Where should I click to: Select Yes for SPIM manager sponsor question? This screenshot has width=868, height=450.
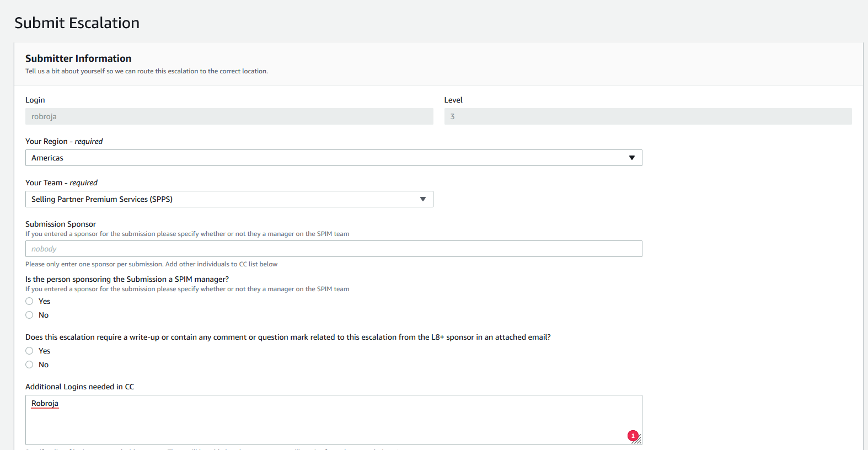29,301
